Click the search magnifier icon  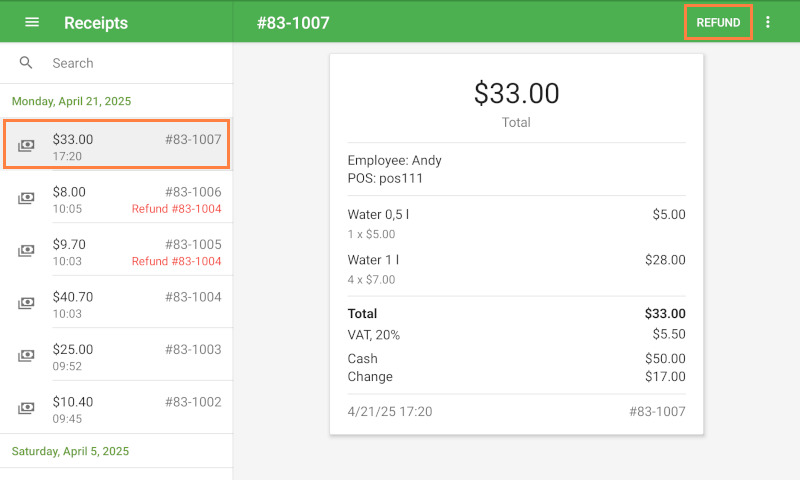click(x=26, y=63)
